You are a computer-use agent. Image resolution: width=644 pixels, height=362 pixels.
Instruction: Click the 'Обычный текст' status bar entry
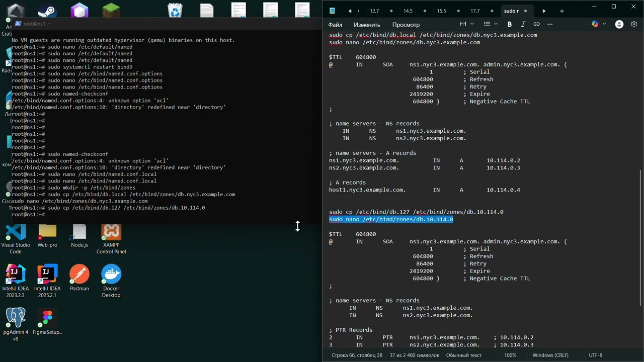coord(464,355)
